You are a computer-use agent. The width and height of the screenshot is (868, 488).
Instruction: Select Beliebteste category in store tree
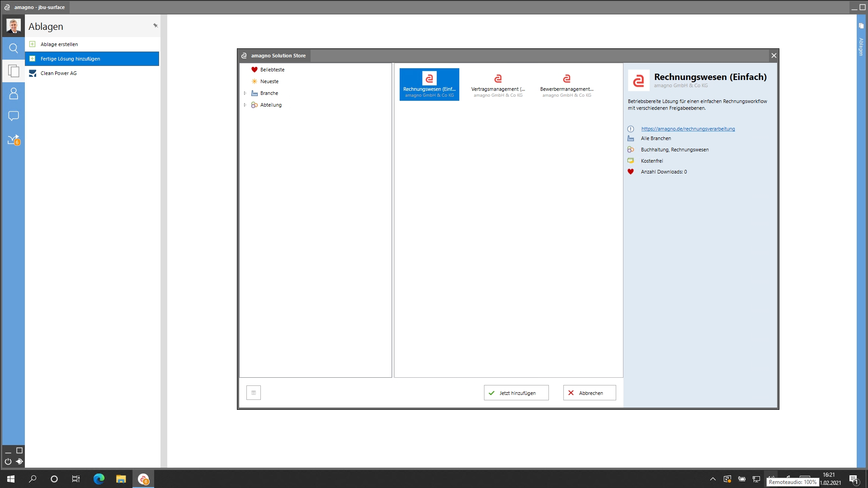pos(272,70)
